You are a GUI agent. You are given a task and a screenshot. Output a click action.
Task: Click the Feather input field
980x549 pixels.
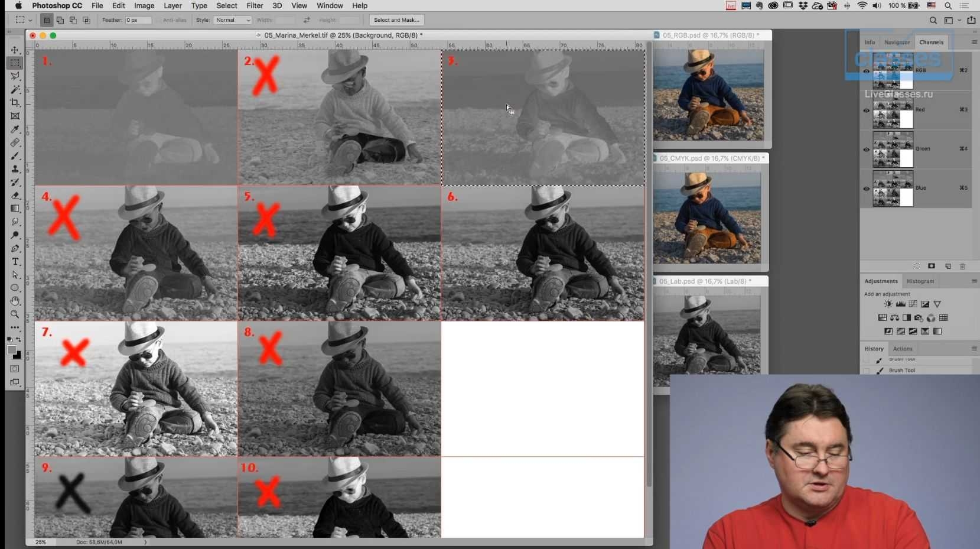coord(138,20)
